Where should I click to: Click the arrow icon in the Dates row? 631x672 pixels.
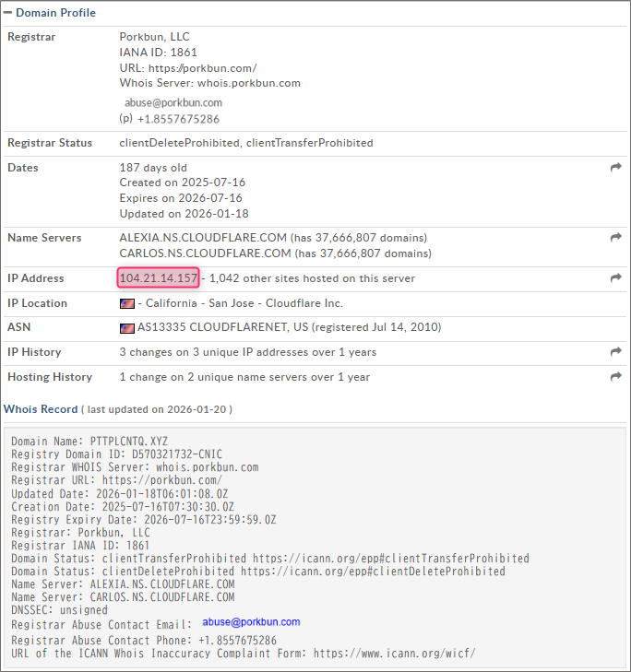pos(616,168)
